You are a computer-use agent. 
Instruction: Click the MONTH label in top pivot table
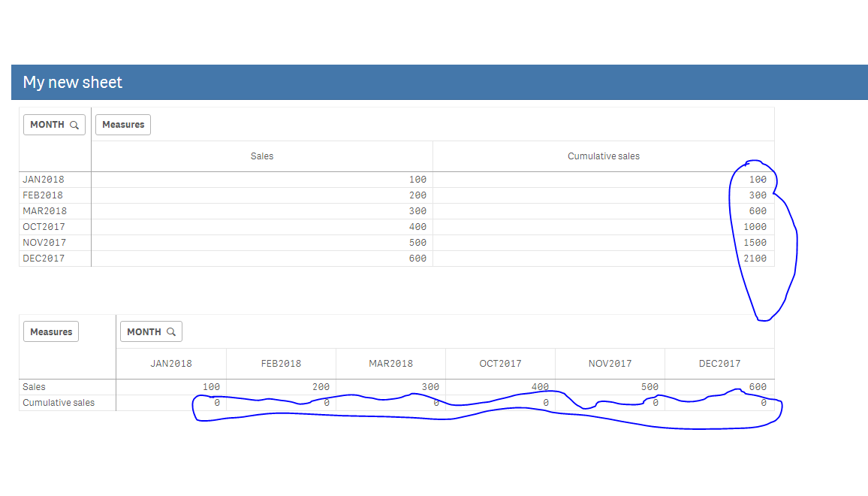pos(47,125)
